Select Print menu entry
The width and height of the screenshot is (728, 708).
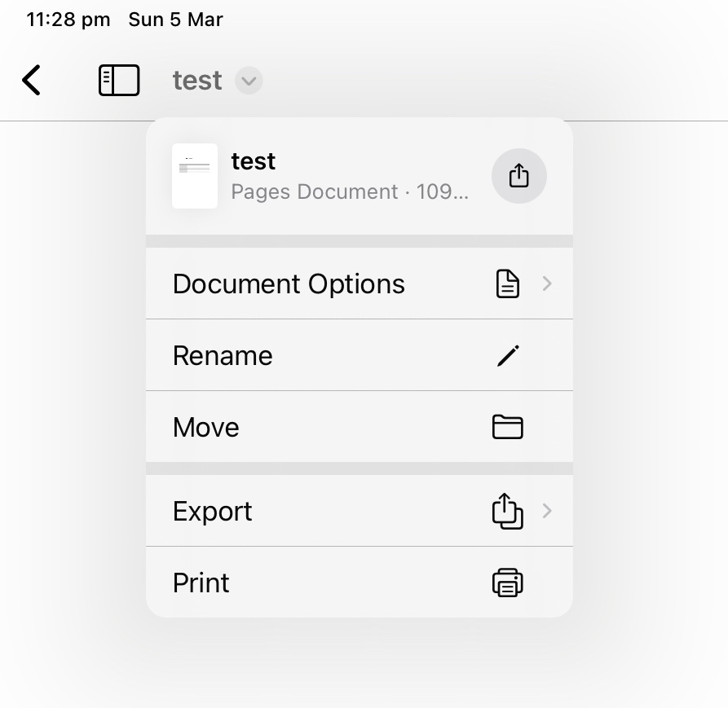[x=201, y=583]
